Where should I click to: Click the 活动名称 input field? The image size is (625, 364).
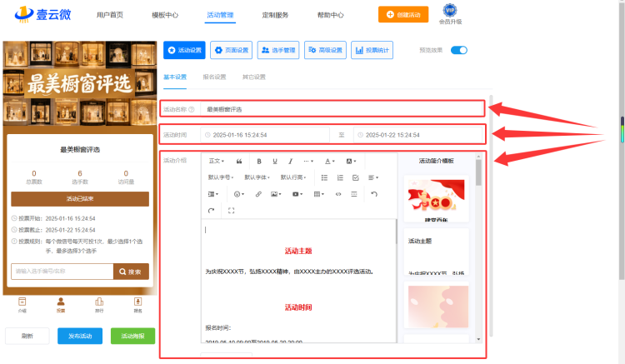(x=342, y=109)
